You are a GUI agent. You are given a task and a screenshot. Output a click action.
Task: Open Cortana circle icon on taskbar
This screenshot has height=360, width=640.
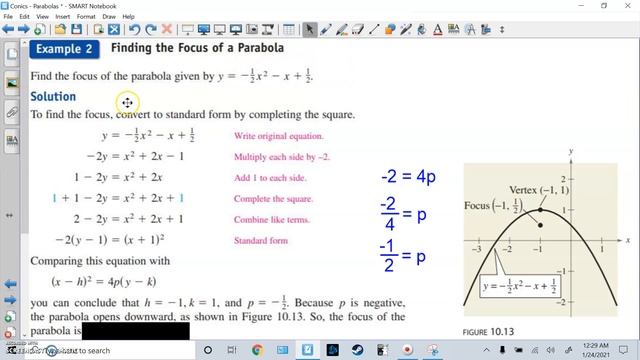[x=208, y=350]
